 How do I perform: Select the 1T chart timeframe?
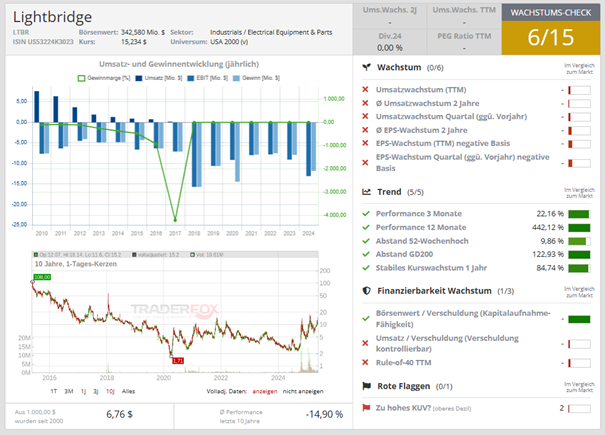click(x=54, y=391)
